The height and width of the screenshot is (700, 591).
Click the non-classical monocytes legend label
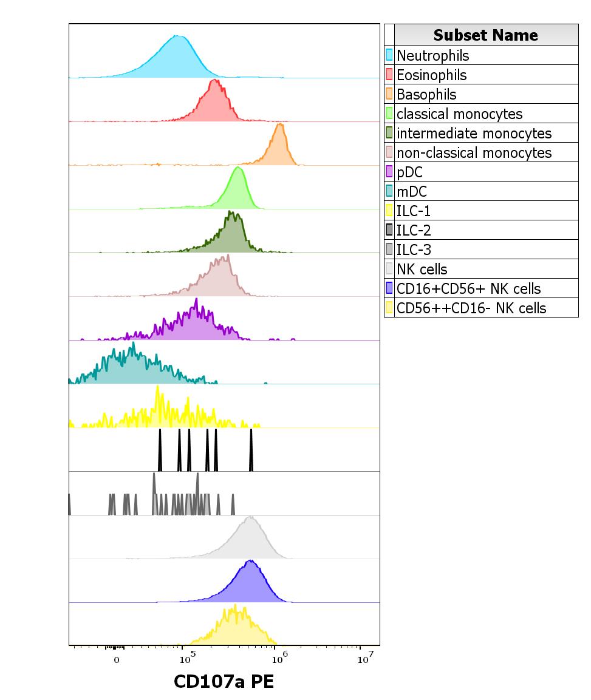[x=474, y=152]
